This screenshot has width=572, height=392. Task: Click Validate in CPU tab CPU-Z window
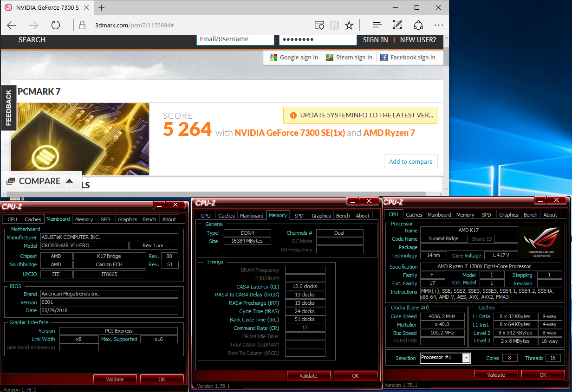(x=496, y=375)
